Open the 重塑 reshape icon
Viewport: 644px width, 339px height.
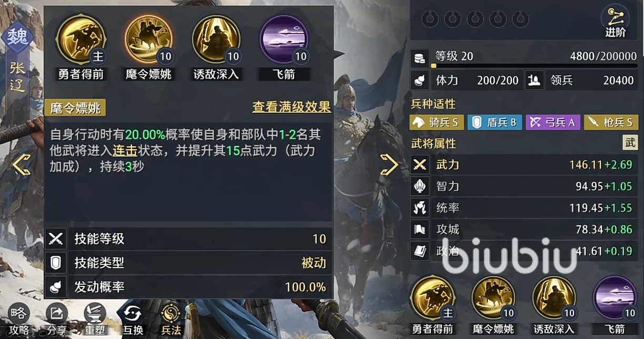coord(95,320)
